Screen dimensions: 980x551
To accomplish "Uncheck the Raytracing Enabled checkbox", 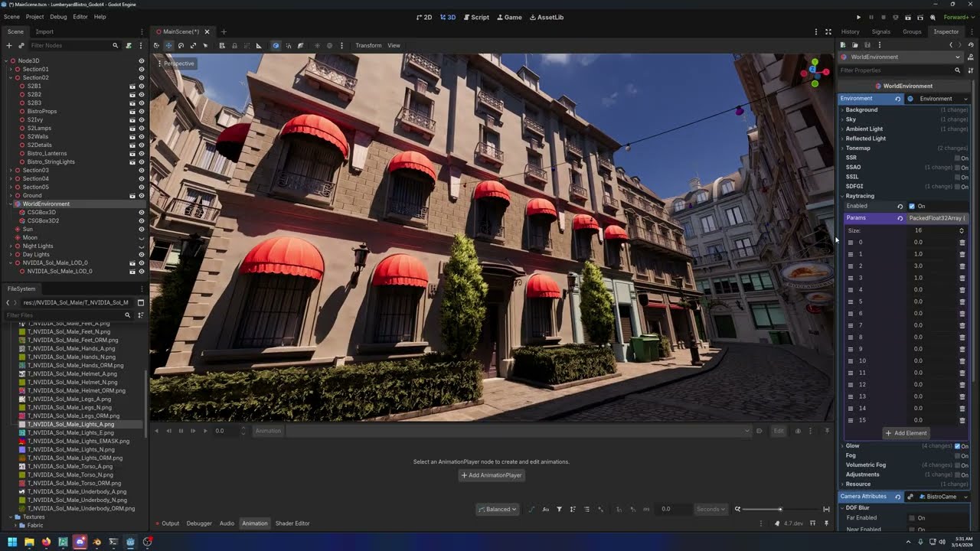I will pos(912,206).
